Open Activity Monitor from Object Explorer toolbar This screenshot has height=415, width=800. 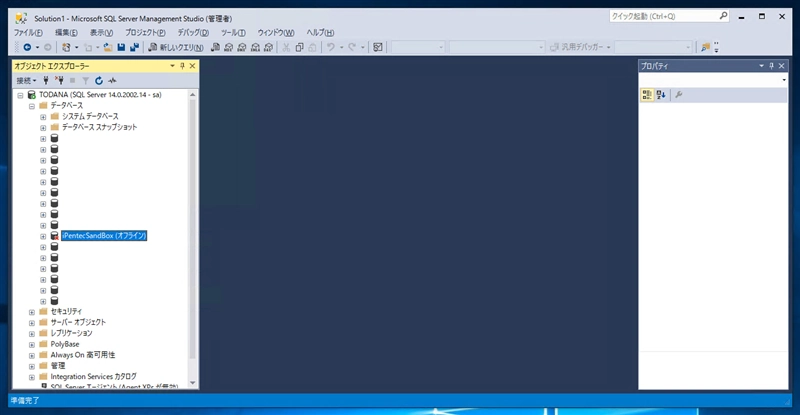point(112,80)
